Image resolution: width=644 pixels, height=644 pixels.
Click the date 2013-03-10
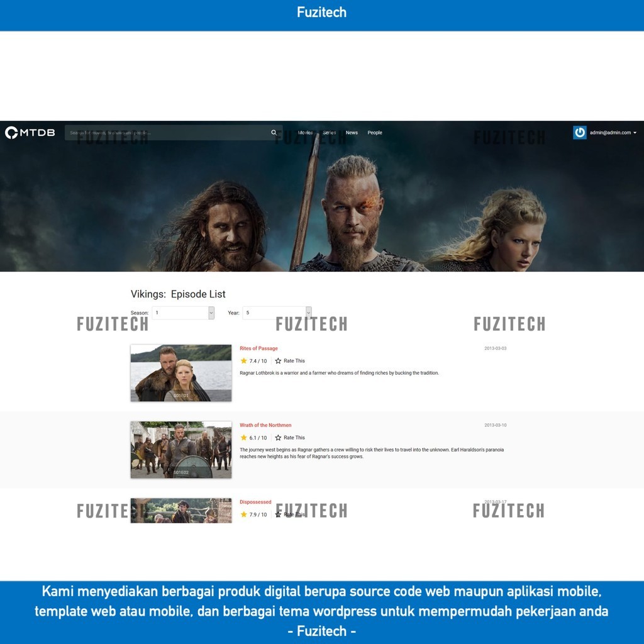[x=496, y=425]
